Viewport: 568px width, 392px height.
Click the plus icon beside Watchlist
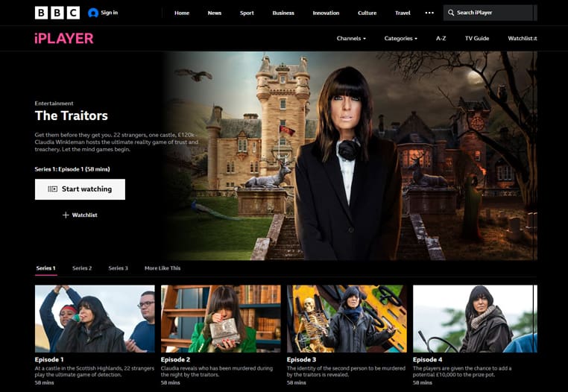click(66, 215)
